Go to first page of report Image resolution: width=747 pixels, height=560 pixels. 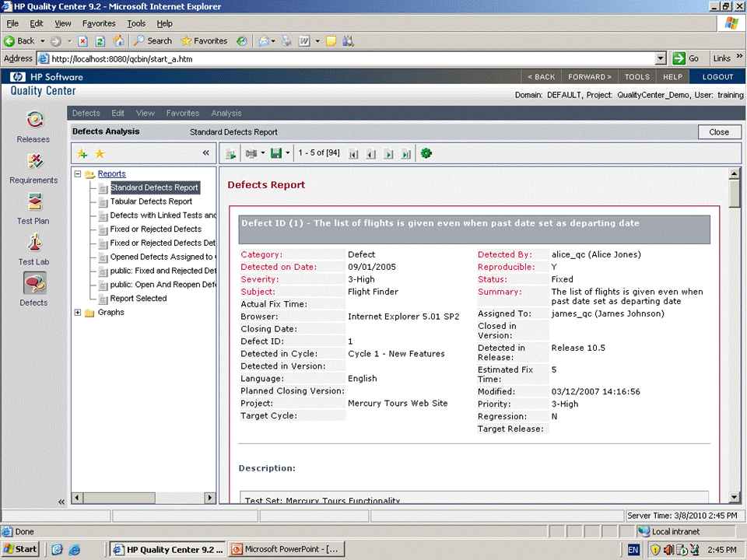(353, 154)
